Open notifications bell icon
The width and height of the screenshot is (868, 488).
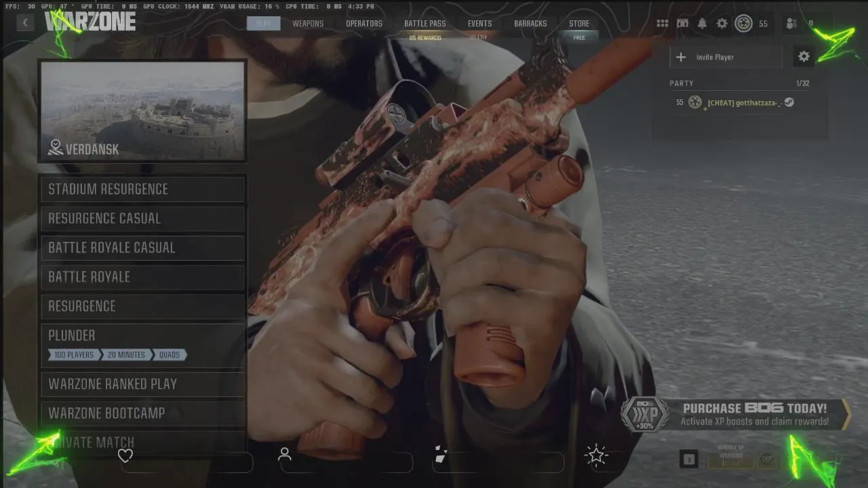pyautogui.click(x=703, y=23)
